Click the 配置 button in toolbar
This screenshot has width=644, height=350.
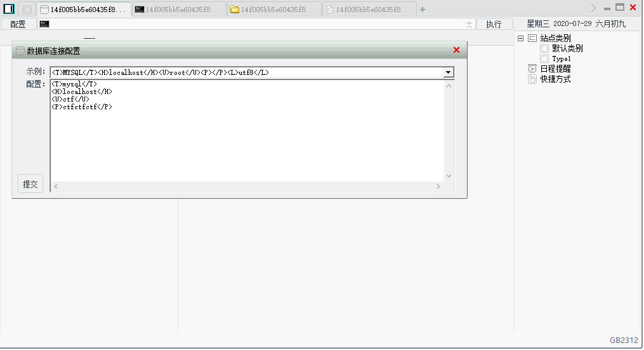click(18, 24)
